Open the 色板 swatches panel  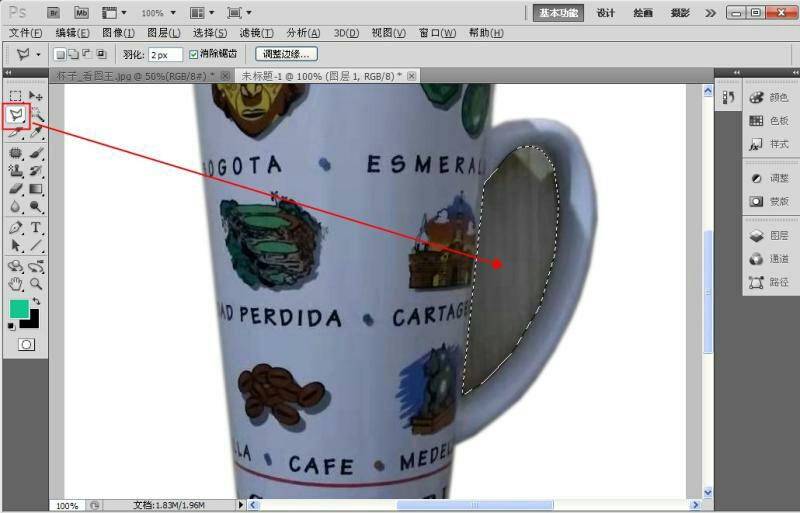[x=770, y=121]
